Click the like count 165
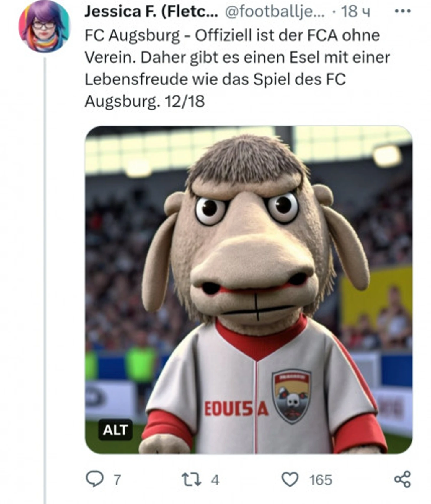 pyautogui.click(x=321, y=480)
